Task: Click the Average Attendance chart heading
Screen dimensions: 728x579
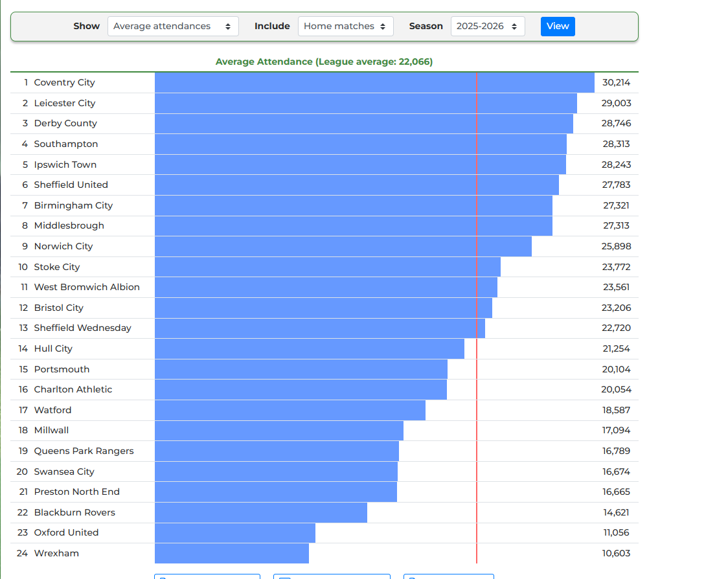Action: (324, 62)
